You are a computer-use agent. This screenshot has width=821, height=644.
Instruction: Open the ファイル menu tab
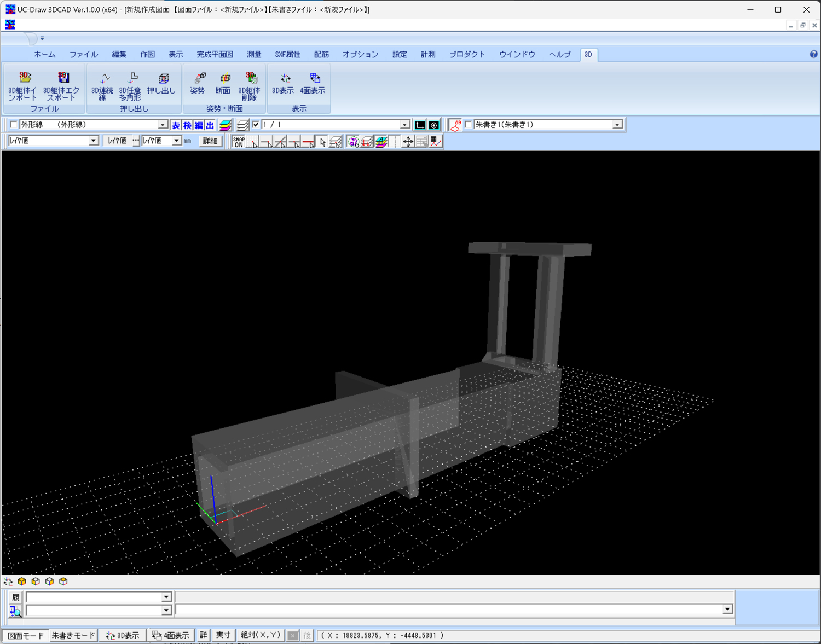(83, 55)
